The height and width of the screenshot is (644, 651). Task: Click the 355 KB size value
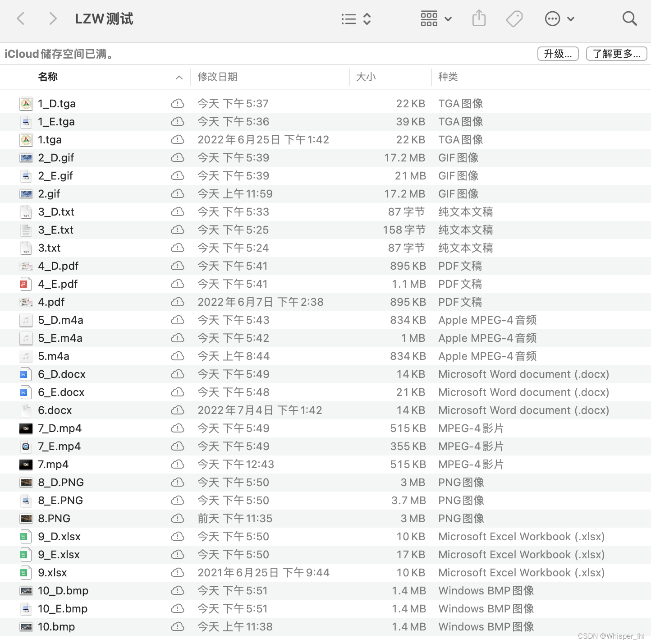coord(408,446)
